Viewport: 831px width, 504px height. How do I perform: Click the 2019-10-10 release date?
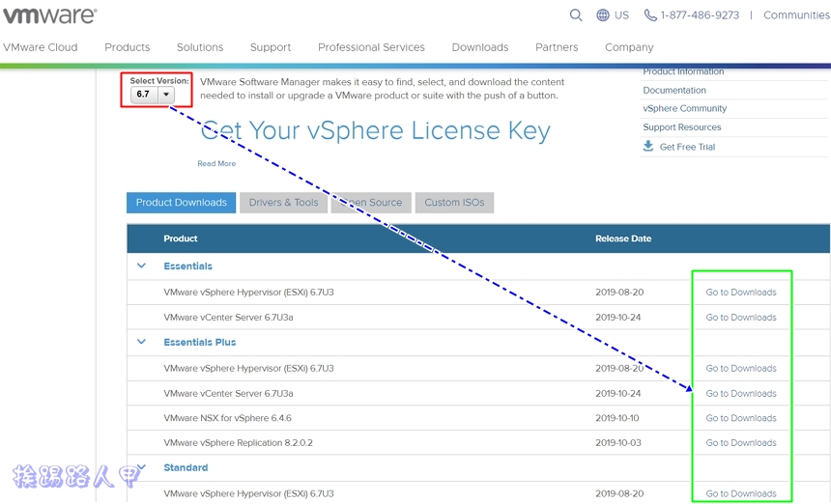tap(616, 418)
